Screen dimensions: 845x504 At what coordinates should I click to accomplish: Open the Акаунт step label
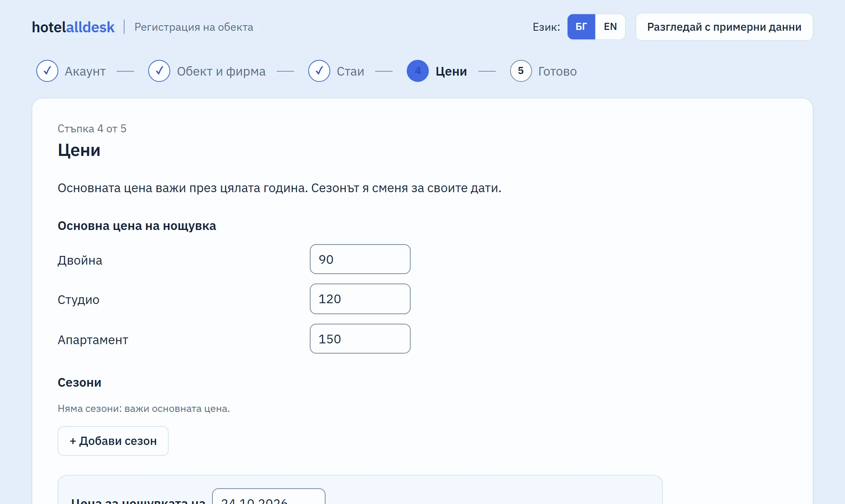(85, 71)
